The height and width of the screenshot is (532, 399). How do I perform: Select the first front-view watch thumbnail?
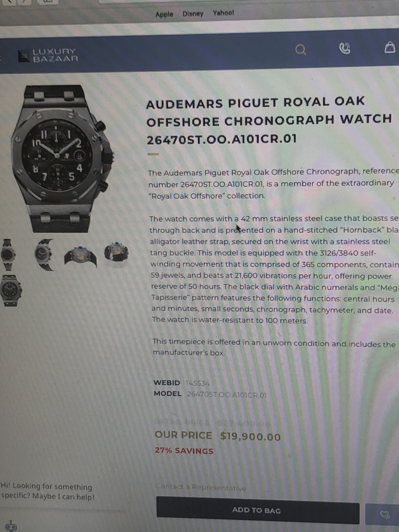[8, 255]
